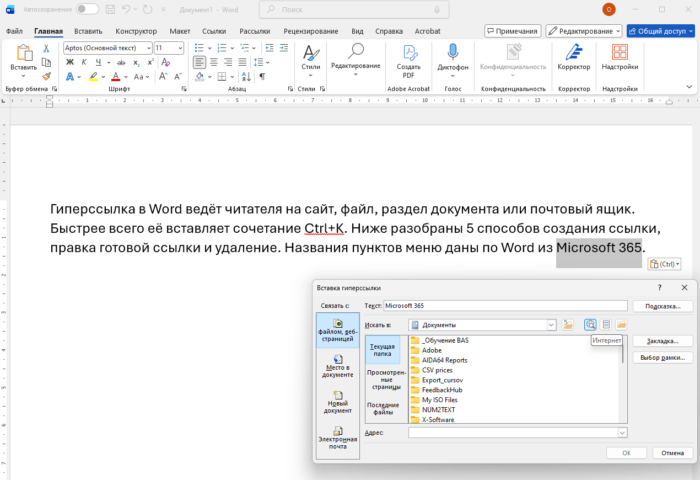
Task: Open Add-ins (Надстройки)
Action: click(620, 57)
